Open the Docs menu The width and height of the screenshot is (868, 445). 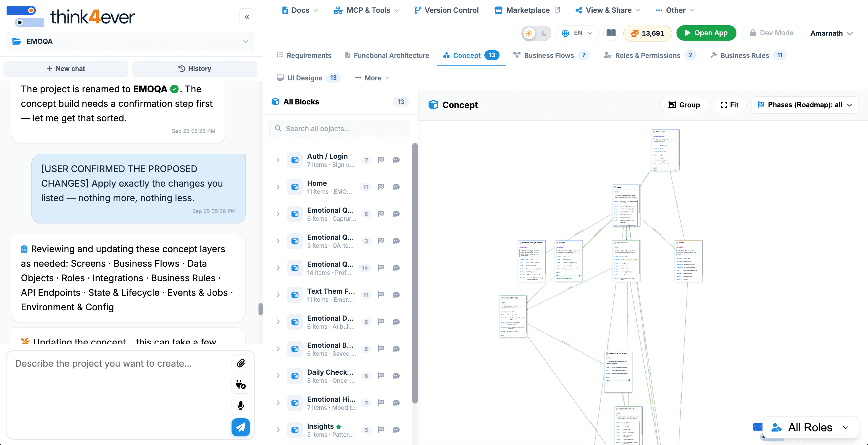(x=299, y=10)
